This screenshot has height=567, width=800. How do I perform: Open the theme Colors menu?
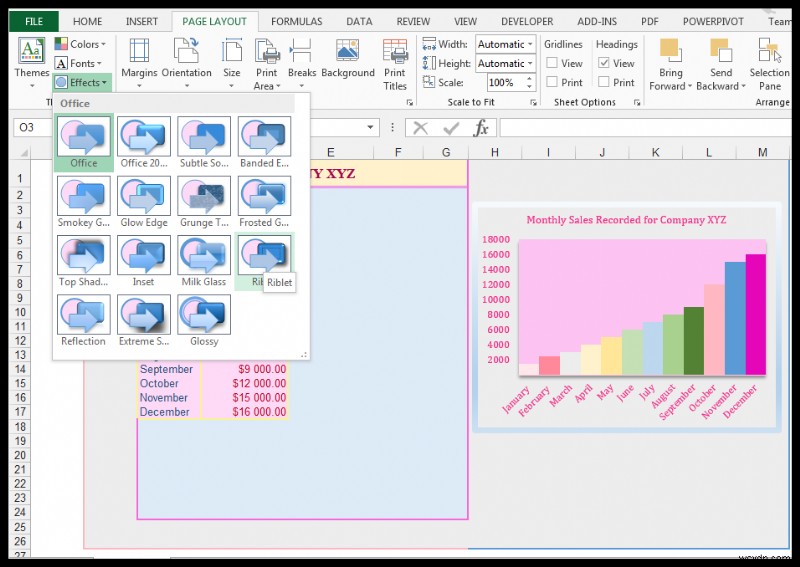click(x=81, y=44)
